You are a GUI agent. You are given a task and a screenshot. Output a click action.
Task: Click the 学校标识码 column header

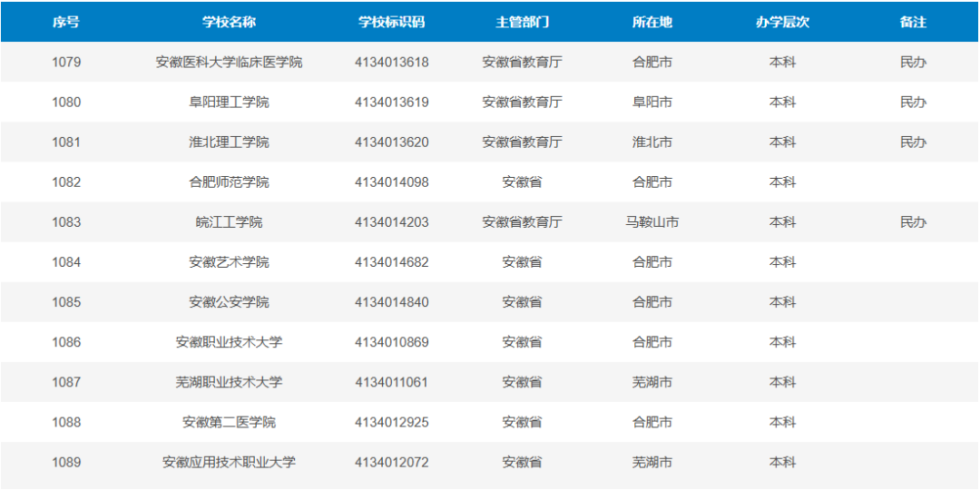391,23
